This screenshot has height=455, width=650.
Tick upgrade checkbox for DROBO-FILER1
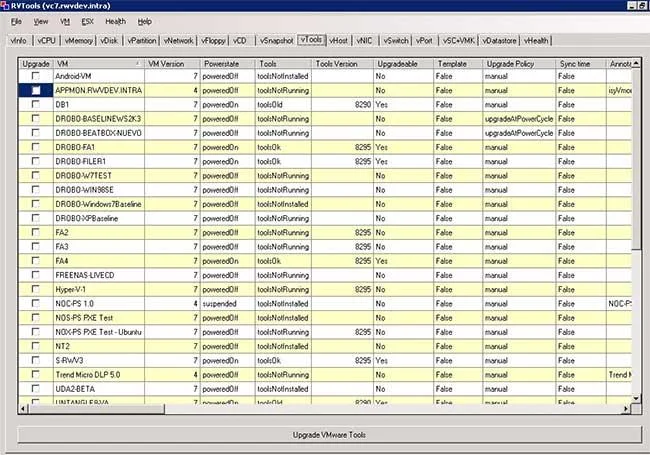point(36,161)
